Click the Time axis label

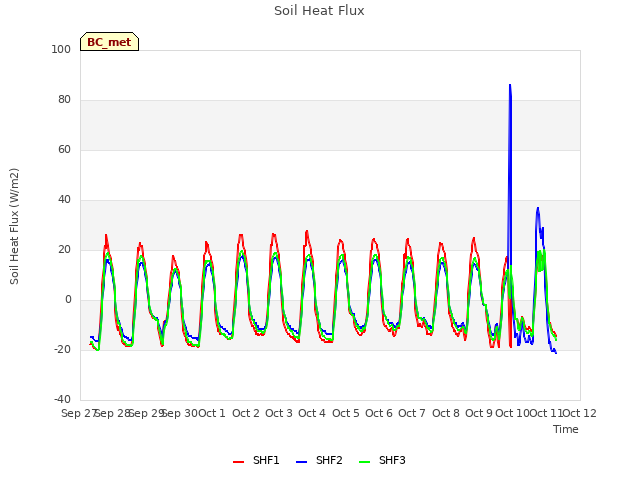[566, 429]
